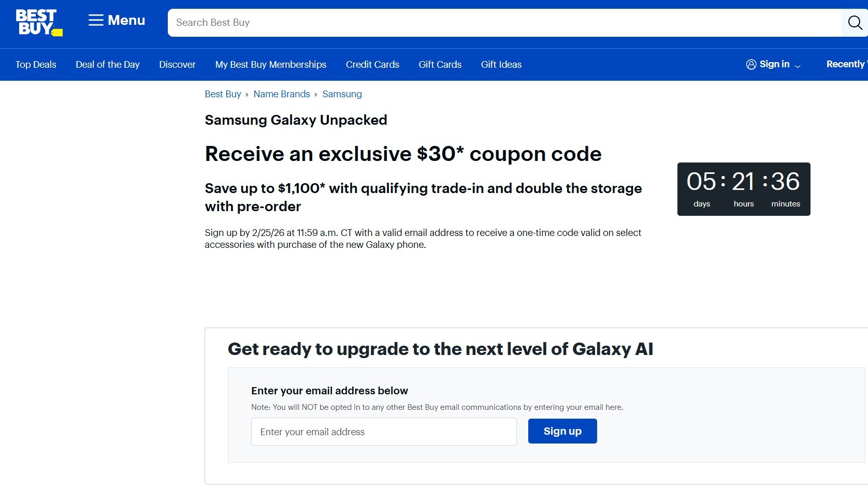Screen dimensions: 868x488
Task: Open My Best Buy Memberships
Action: point(271,64)
